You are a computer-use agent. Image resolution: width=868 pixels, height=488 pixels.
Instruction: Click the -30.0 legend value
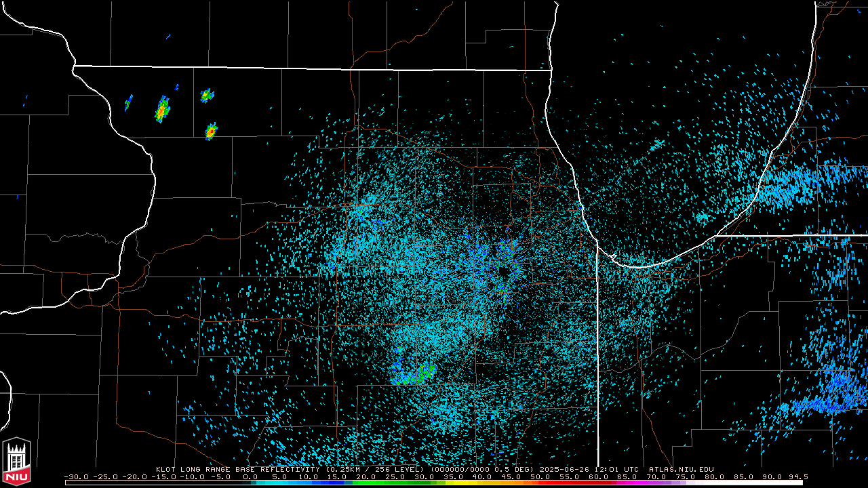pyautogui.click(x=77, y=476)
